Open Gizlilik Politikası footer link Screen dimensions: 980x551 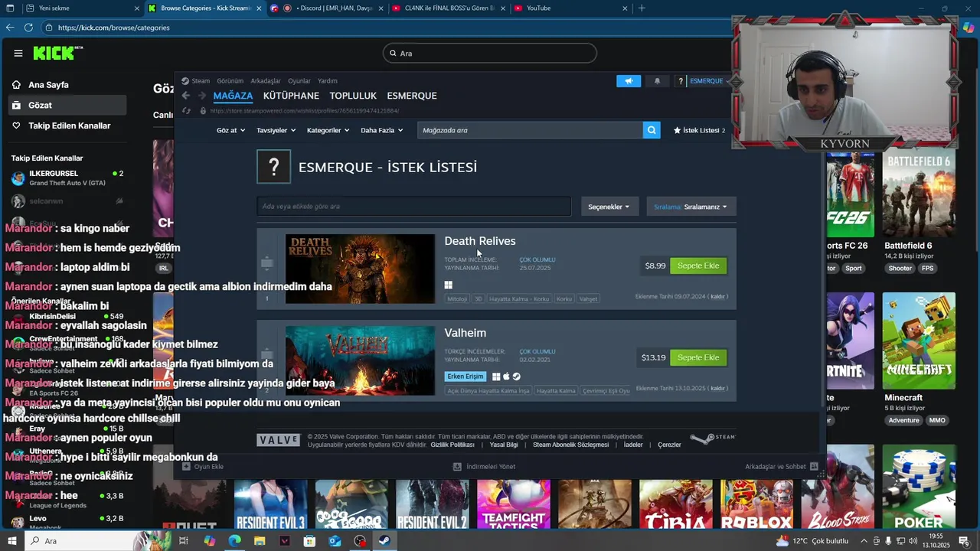click(x=452, y=445)
